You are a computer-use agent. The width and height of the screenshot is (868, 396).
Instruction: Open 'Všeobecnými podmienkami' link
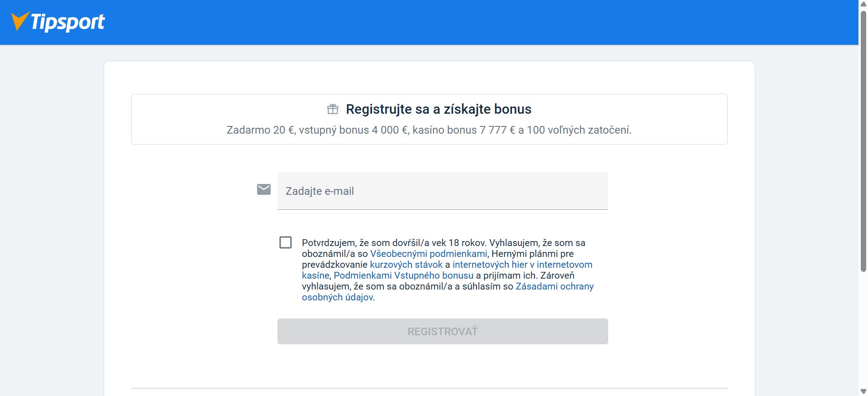click(428, 254)
